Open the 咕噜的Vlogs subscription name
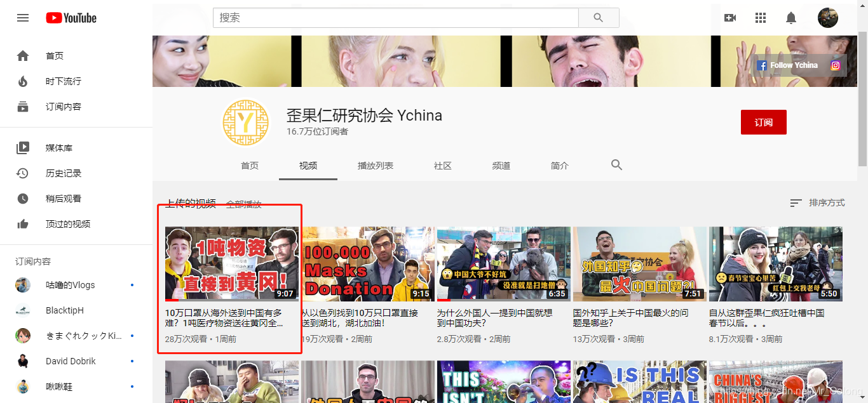The image size is (868, 403). pos(70,285)
